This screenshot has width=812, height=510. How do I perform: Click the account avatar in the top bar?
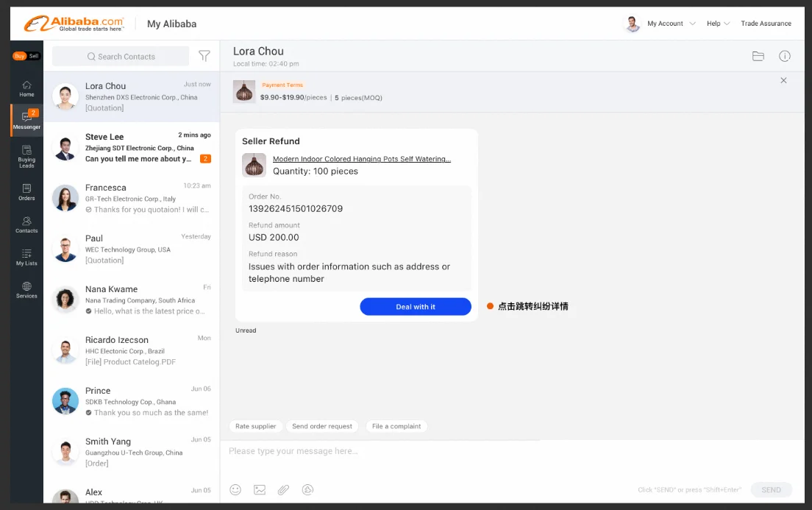pos(632,24)
